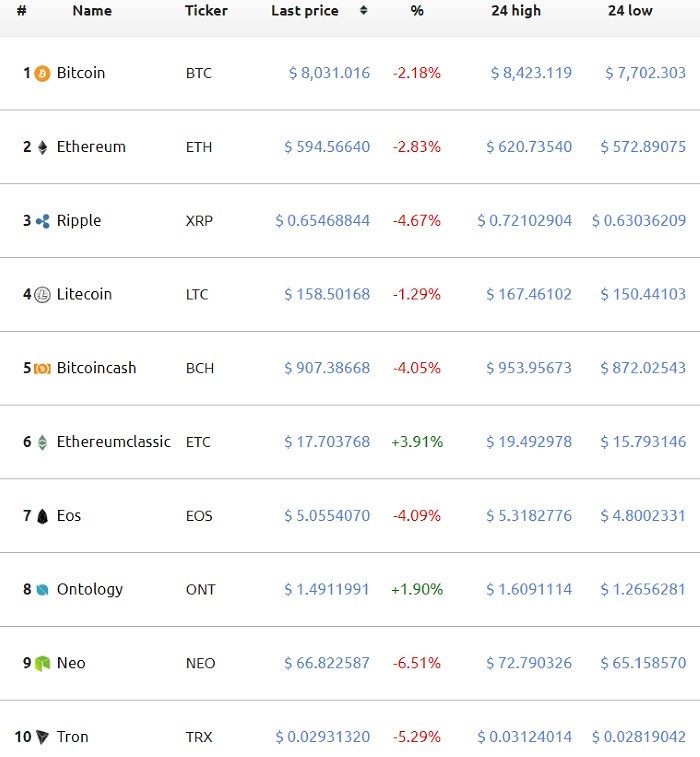Click the Tron logo icon

42,737
